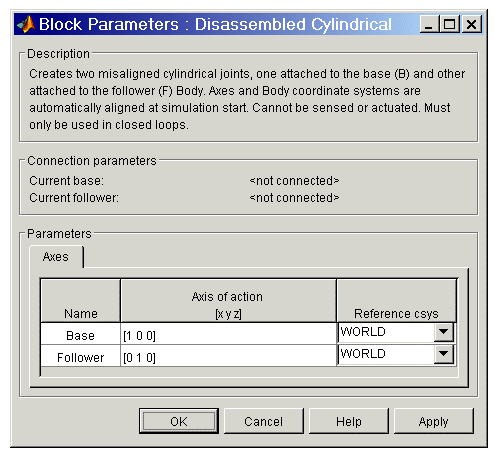Select the Base row name cell
The width and height of the screenshot is (495, 457).
[80, 334]
